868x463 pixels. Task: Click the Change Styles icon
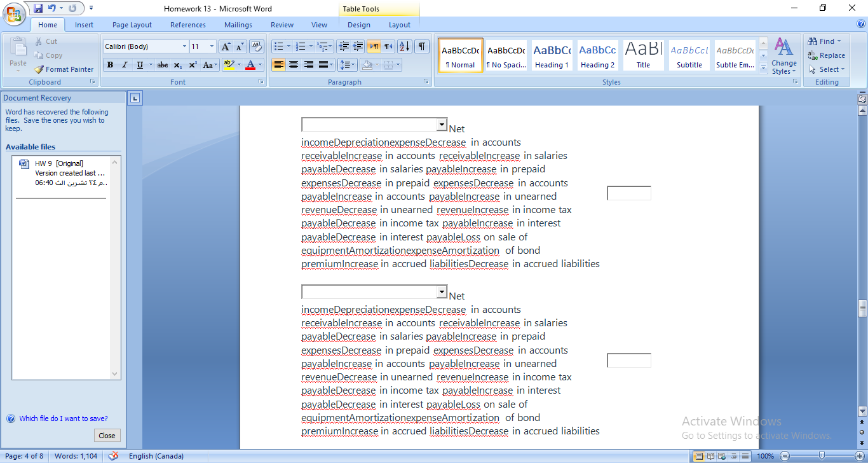coord(784,57)
